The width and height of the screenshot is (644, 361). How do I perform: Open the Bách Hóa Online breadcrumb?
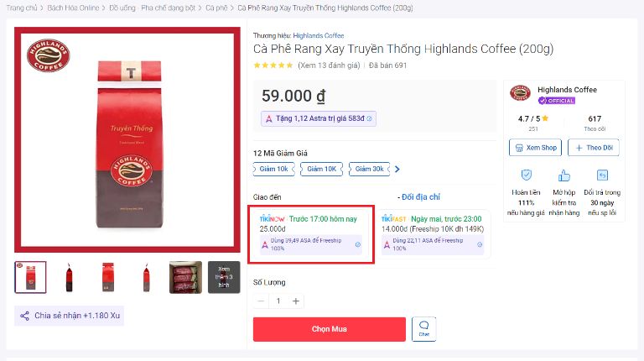click(x=73, y=8)
